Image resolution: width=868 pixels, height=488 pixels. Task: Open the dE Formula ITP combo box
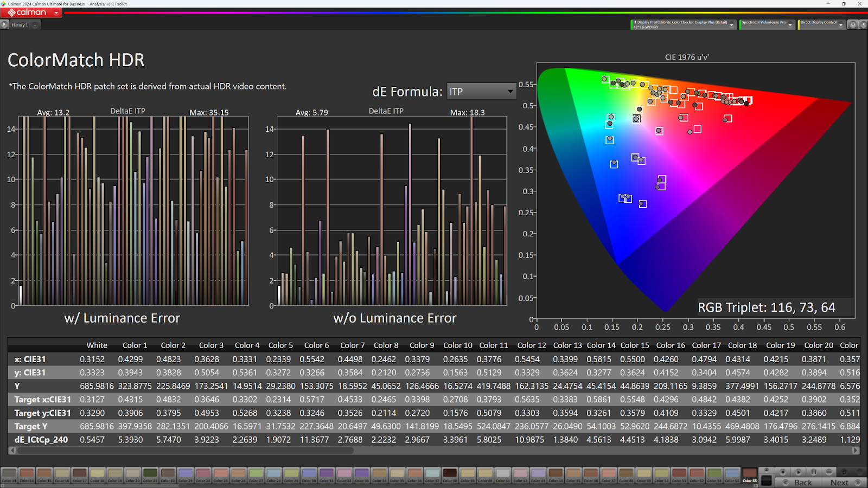pyautogui.click(x=481, y=92)
